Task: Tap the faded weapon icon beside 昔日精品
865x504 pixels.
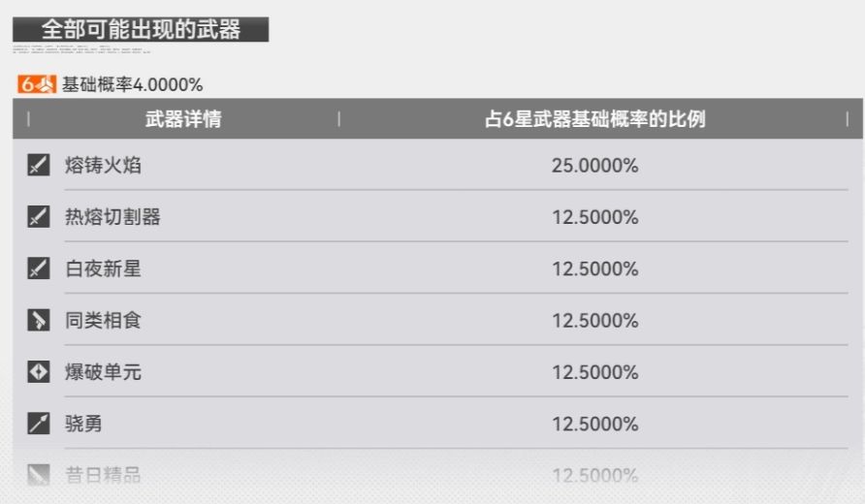Action: (x=38, y=475)
